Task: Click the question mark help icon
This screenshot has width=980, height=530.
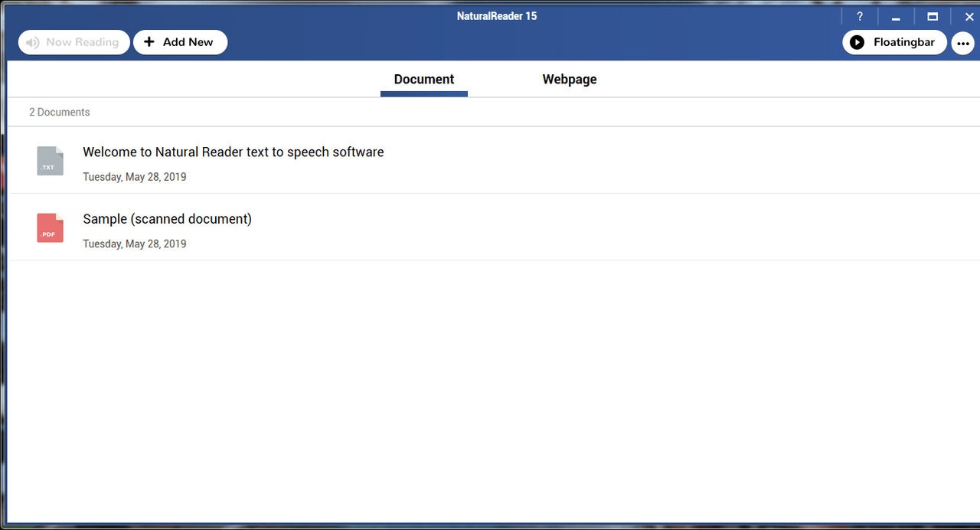Action: [x=860, y=16]
